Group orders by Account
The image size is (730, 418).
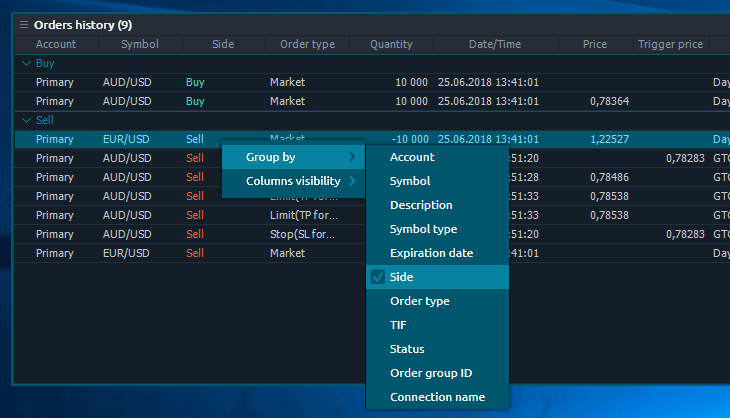point(412,157)
